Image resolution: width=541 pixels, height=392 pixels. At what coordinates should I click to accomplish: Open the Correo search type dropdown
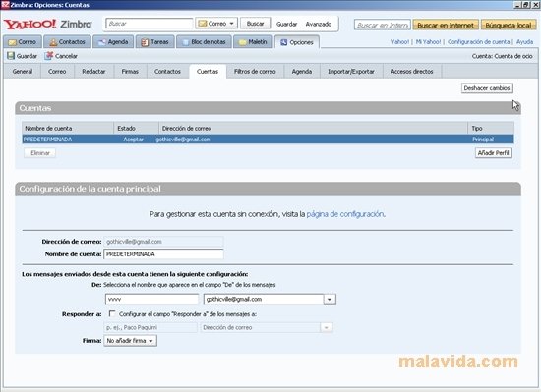pos(216,24)
